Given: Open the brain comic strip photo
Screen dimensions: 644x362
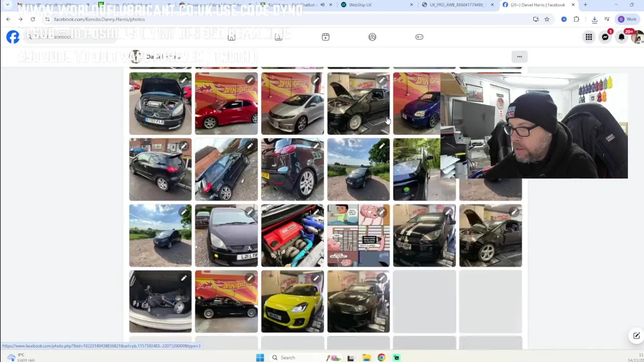Looking at the screenshot, I should (x=358, y=235).
